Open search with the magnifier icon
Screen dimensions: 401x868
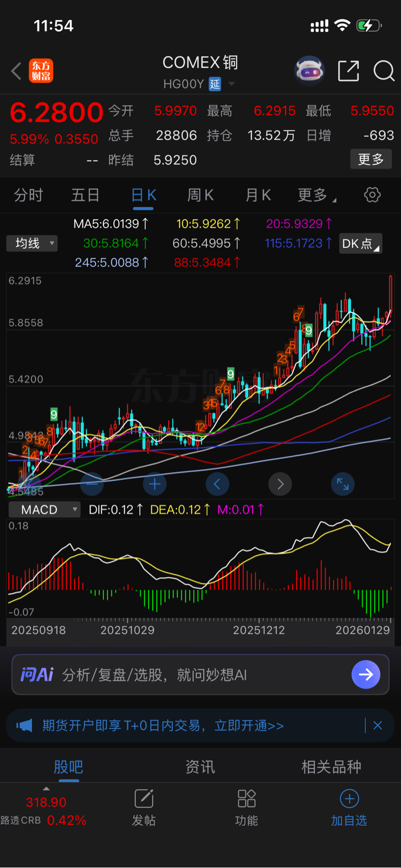[x=384, y=71]
